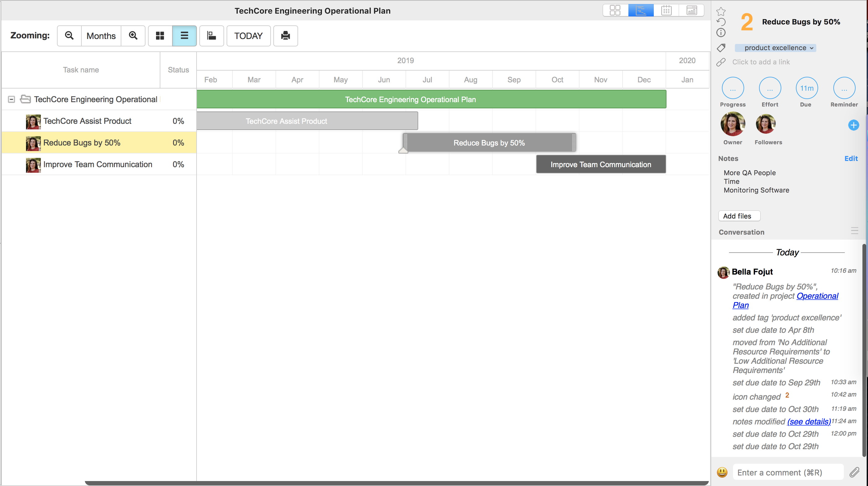Switch to the grid layout toolbar button

pos(160,36)
